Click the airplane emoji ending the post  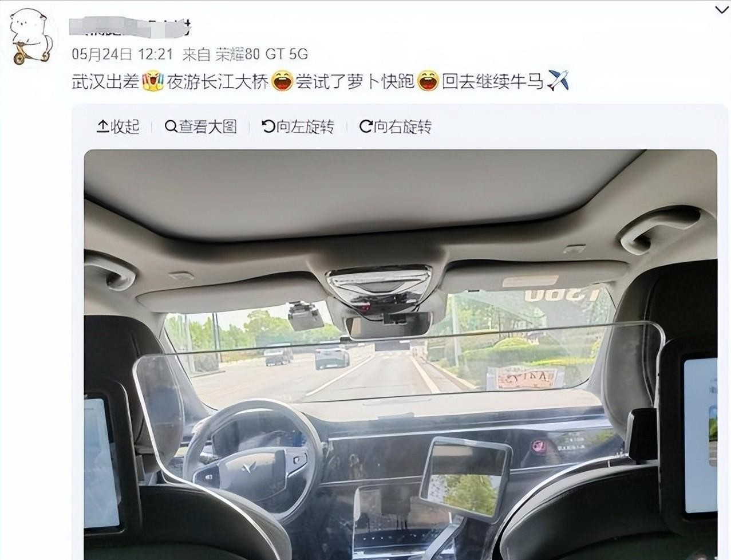click(558, 81)
